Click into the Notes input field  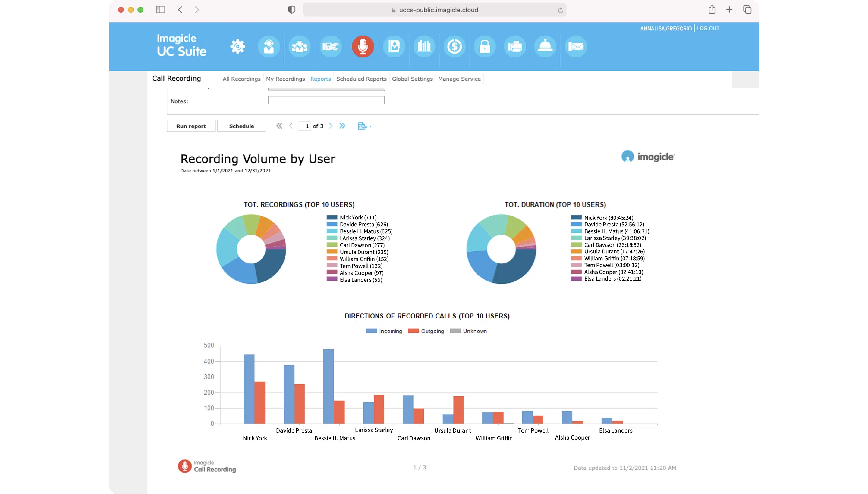(x=326, y=100)
